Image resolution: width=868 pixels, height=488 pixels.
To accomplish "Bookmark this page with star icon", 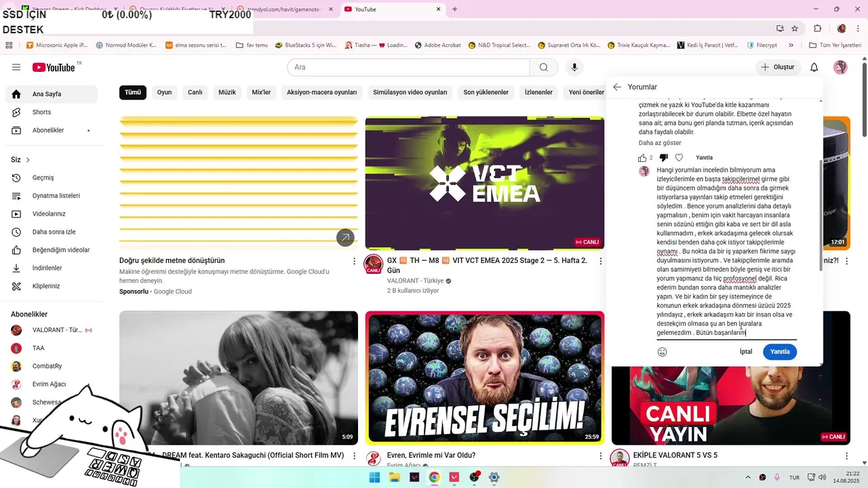I will pos(795,28).
